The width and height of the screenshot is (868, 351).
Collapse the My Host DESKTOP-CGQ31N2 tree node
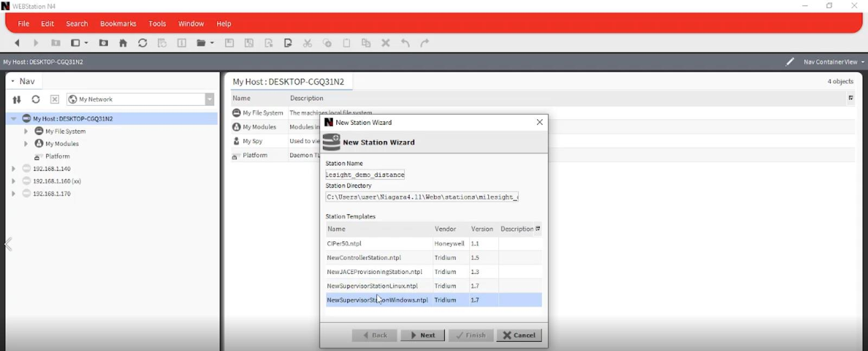(x=14, y=118)
